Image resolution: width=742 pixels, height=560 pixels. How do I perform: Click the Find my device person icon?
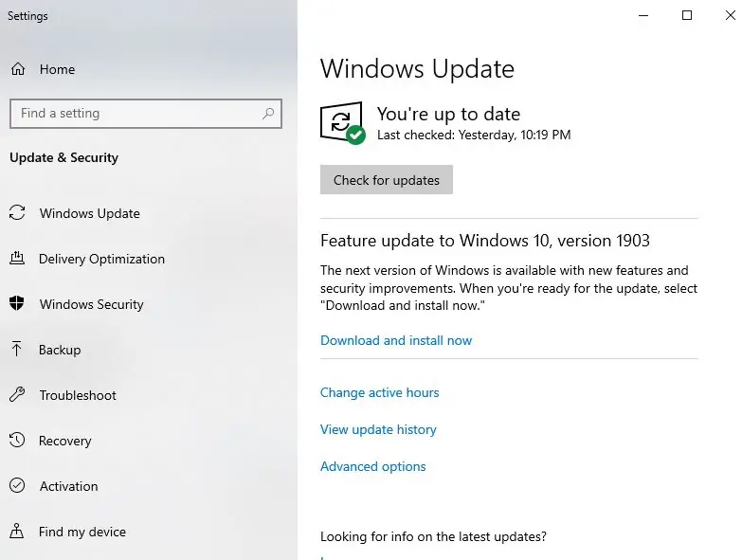tap(16, 531)
